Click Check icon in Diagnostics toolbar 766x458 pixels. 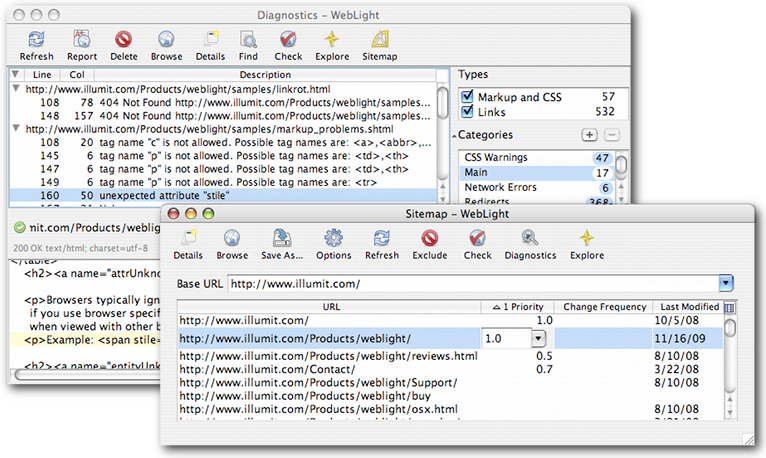click(288, 40)
